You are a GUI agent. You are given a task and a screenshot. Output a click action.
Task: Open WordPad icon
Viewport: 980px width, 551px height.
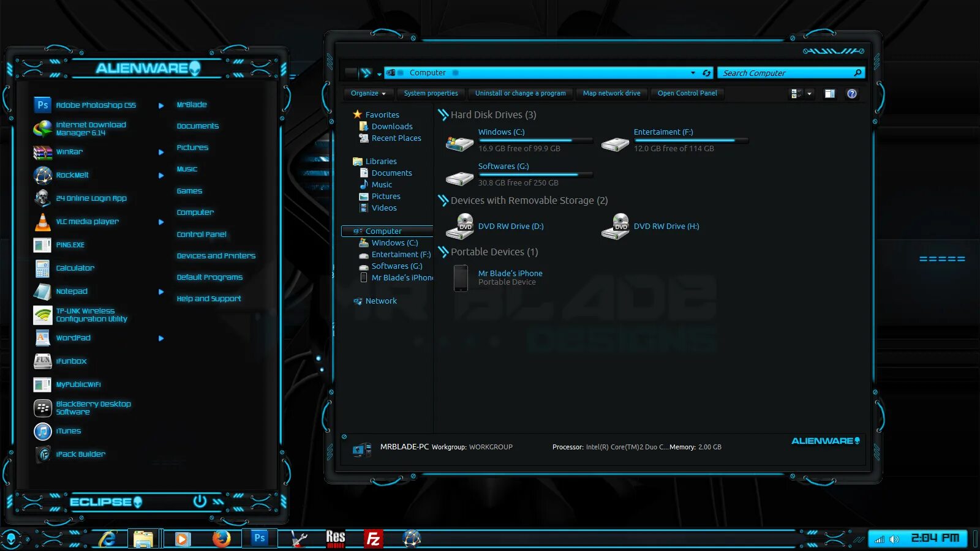coord(42,338)
